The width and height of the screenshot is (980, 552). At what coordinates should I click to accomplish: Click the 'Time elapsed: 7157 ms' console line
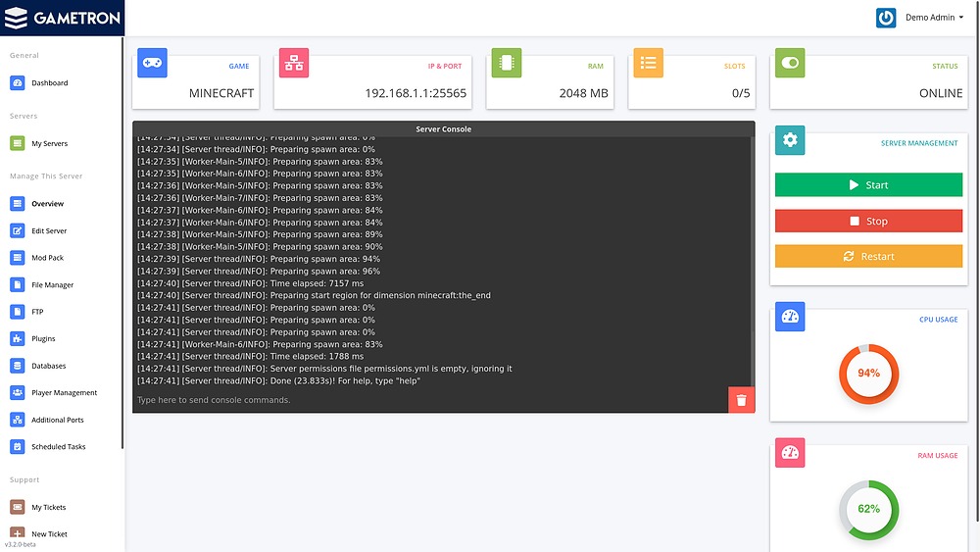[x=250, y=283]
